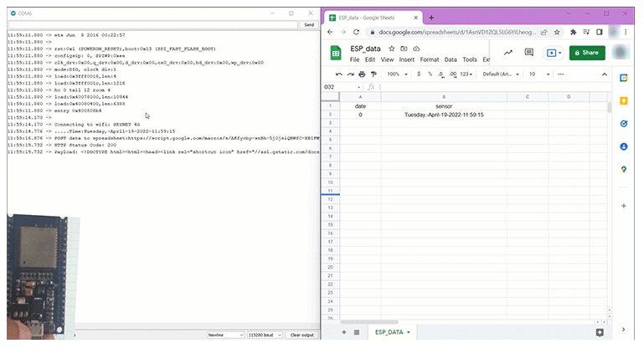The height and width of the screenshot is (359, 644).
Task: Open the Format menu
Action: point(429,60)
